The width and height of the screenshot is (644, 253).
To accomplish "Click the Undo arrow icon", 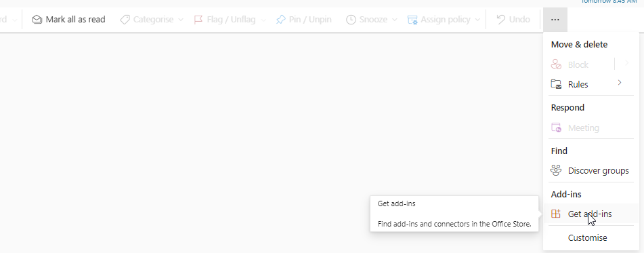I will pos(500,20).
